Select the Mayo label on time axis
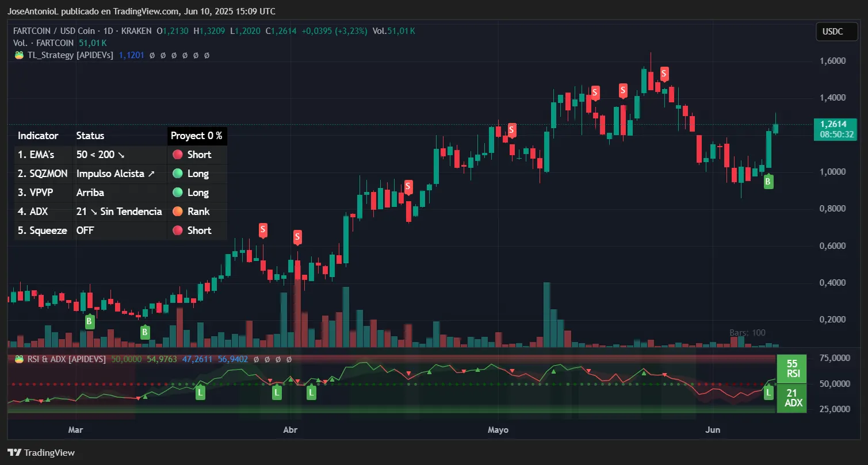This screenshot has height=465, width=868. click(498, 430)
